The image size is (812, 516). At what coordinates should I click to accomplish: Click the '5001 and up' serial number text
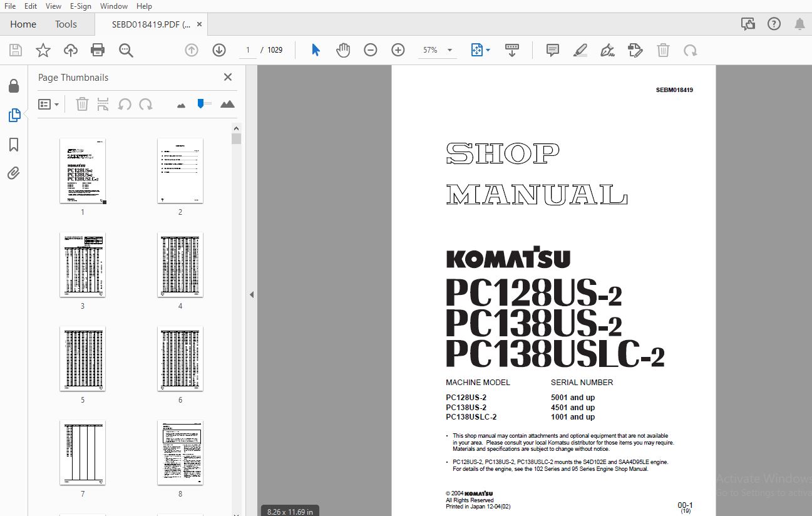coord(573,398)
